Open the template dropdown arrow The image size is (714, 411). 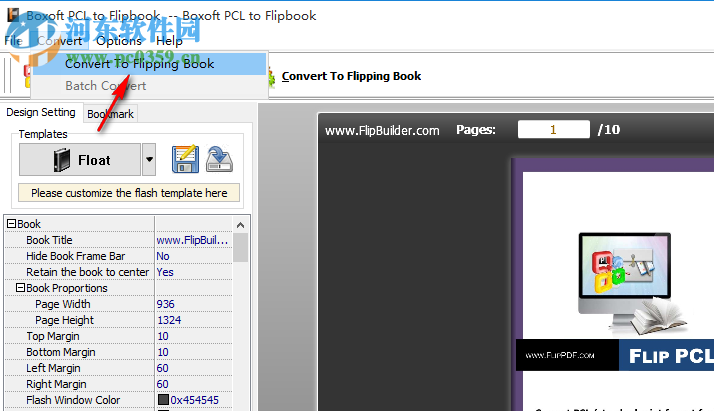click(x=149, y=160)
